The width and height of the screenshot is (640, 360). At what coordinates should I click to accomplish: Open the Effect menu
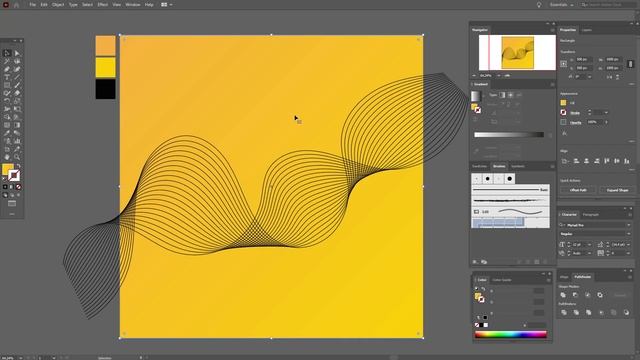click(102, 5)
